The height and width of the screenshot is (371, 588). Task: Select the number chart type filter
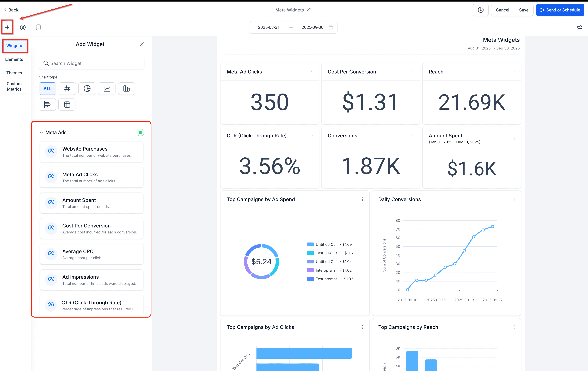point(67,89)
